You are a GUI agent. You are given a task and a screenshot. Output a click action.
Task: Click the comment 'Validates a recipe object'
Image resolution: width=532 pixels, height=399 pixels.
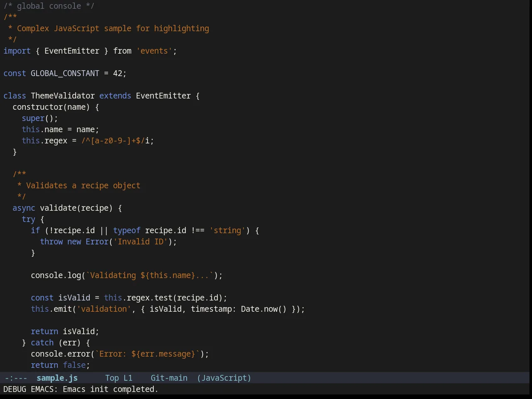pos(83,185)
